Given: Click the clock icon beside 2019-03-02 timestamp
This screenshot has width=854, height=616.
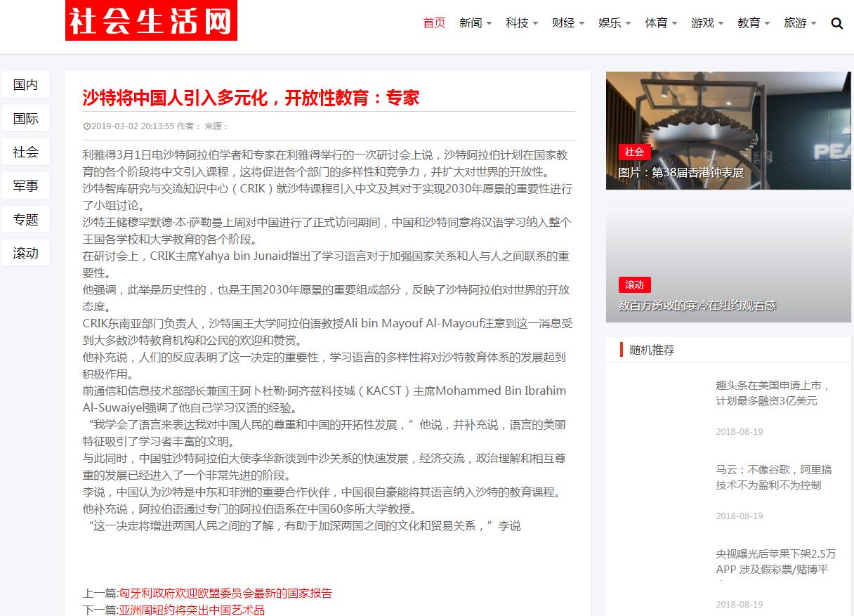Looking at the screenshot, I should tap(86, 126).
